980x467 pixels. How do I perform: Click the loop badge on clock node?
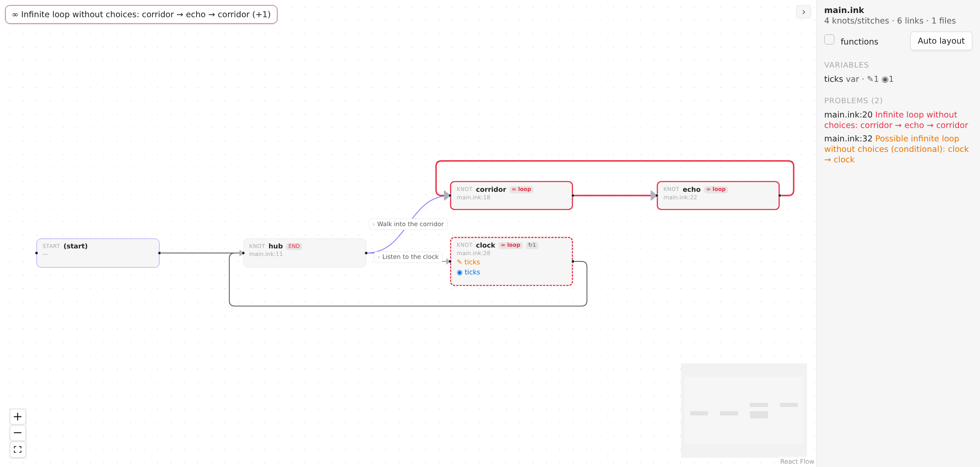(511, 245)
